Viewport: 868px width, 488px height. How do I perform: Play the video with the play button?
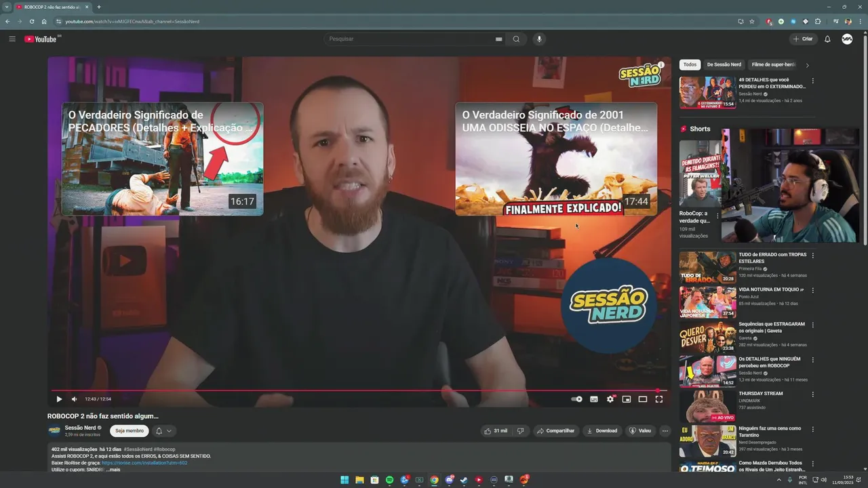[58, 399]
